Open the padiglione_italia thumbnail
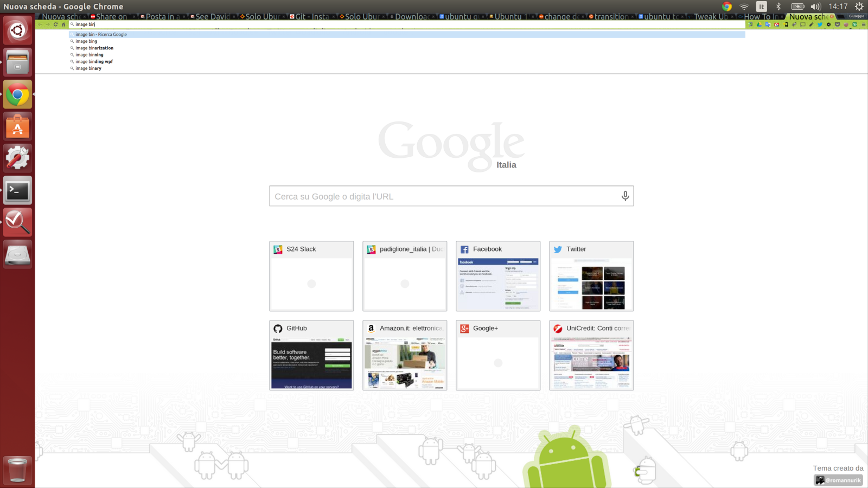Image resolution: width=868 pixels, height=488 pixels. (x=405, y=276)
